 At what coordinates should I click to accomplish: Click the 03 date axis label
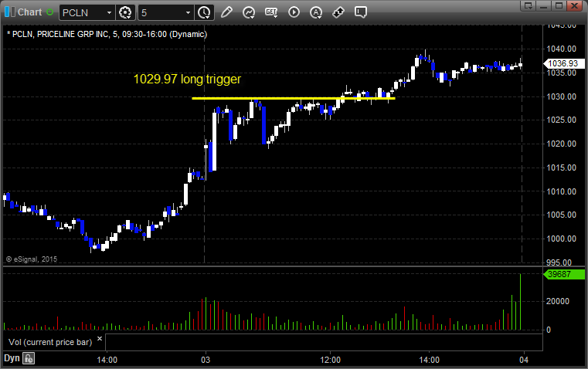pyautogui.click(x=206, y=360)
